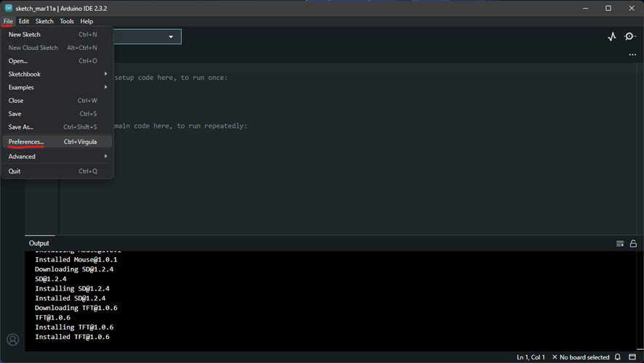The image size is (644, 363).
Task: Expand the Sketchbook submenu
Action: tap(57, 74)
